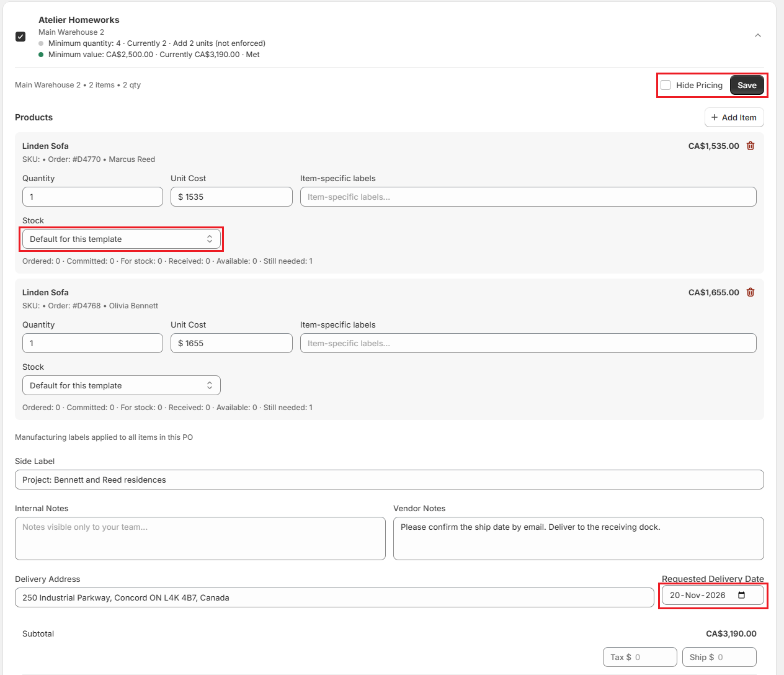Delete the CA$1,535.00 Linden Sofa item
Viewport: 784px width, 675px height.
click(751, 146)
